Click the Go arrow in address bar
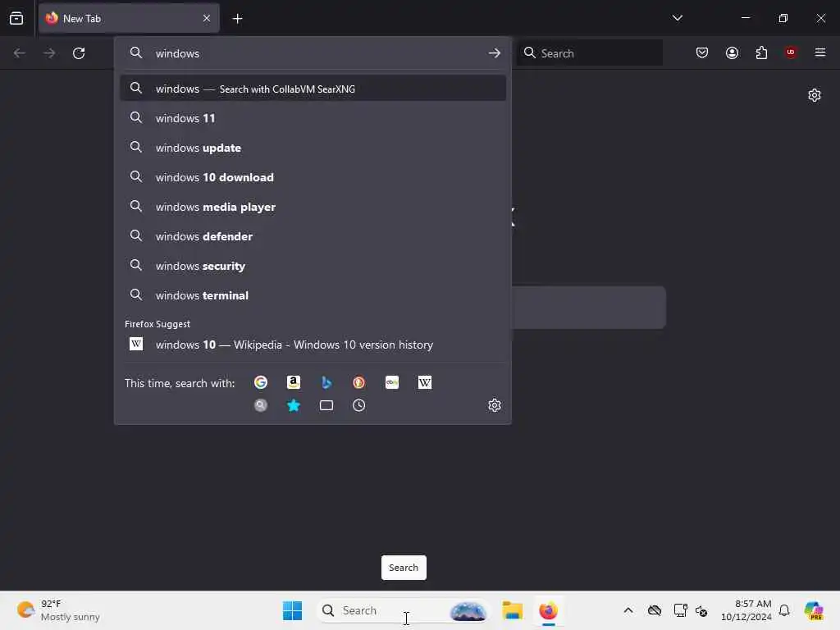Image resolution: width=840 pixels, height=630 pixels. coord(494,53)
